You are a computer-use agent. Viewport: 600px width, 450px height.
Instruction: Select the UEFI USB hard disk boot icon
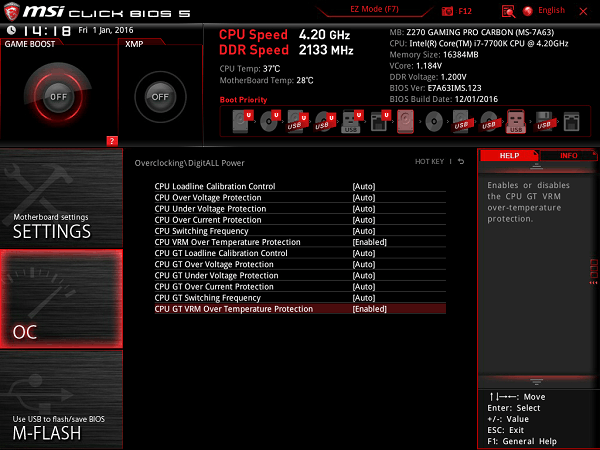tap(298, 121)
